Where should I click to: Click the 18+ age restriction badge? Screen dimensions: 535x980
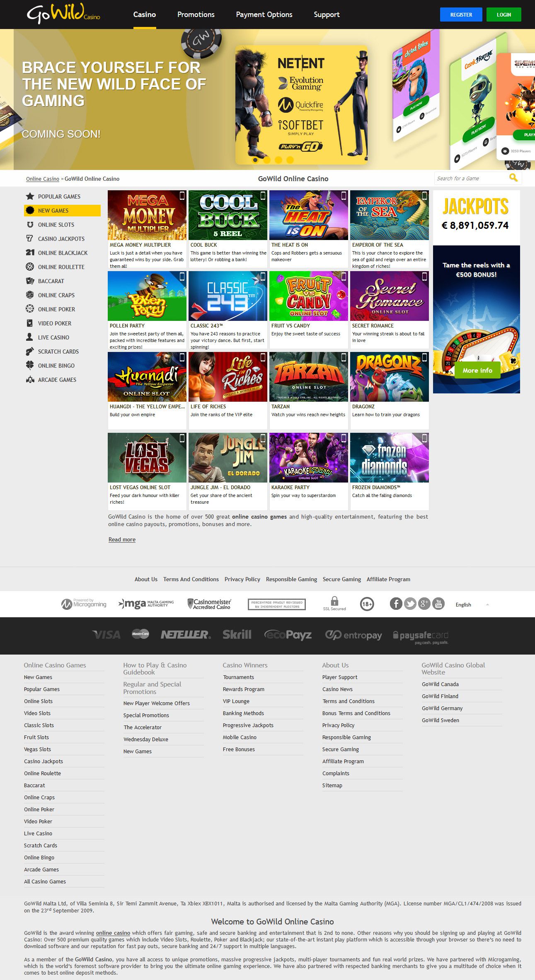(x=367, y=604)
